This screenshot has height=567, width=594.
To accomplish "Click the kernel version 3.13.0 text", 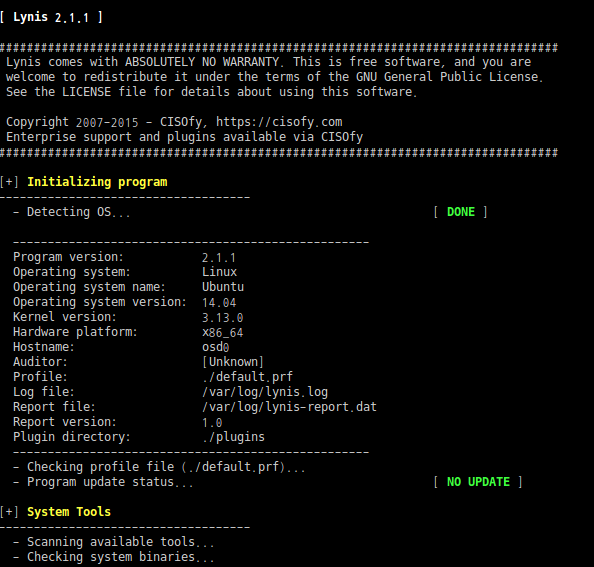I will 222,317.
